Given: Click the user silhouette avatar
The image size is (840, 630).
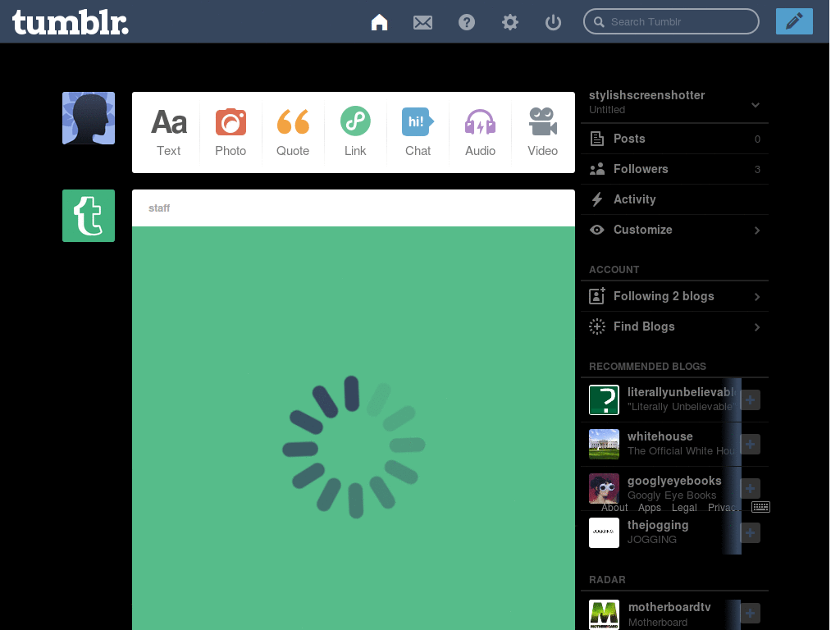Looking at the screenshot, I should point(89,118).
